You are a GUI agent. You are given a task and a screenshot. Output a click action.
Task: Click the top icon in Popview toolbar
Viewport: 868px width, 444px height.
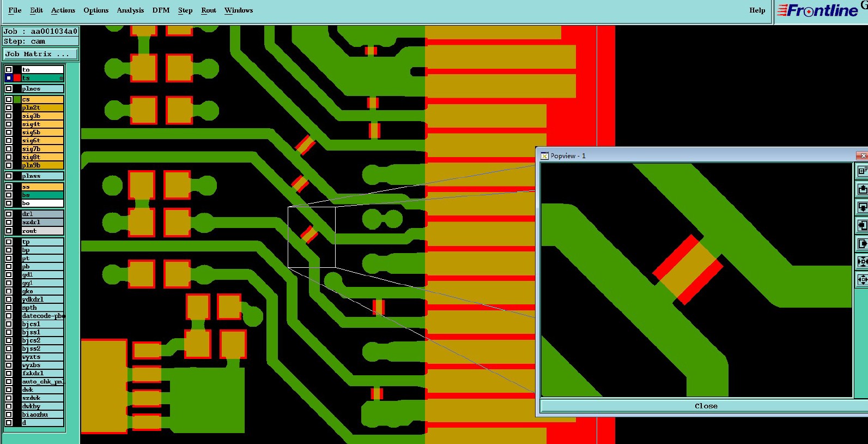click(x=863, y=171)
